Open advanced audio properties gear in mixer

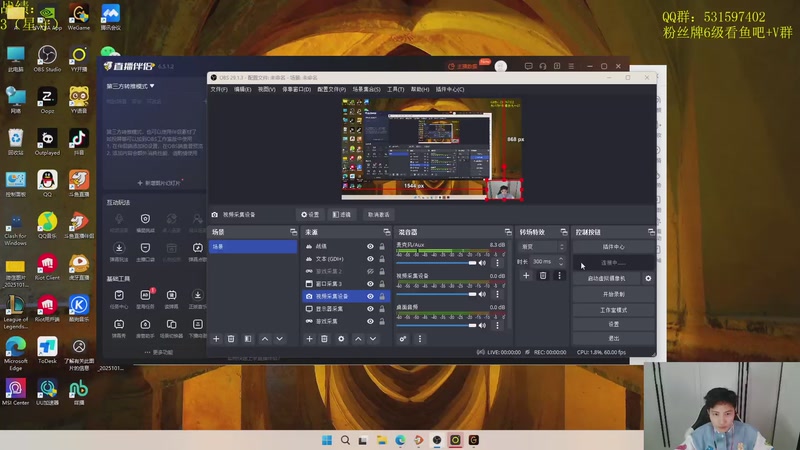[x=403, y=339]
